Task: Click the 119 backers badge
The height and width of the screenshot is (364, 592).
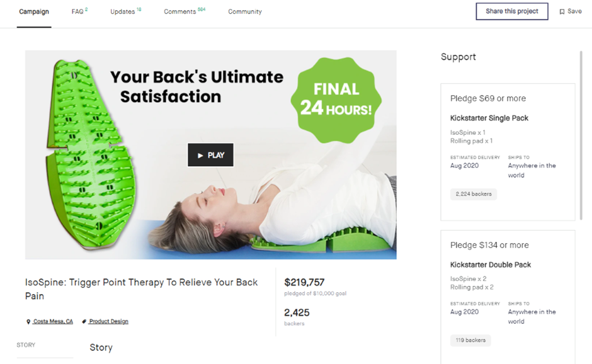Action: pos(470,340)
